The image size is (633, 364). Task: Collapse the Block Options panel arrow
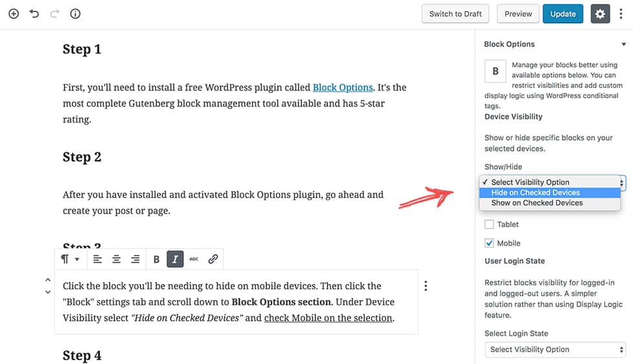pyautogui.click(x=624, y=45)
